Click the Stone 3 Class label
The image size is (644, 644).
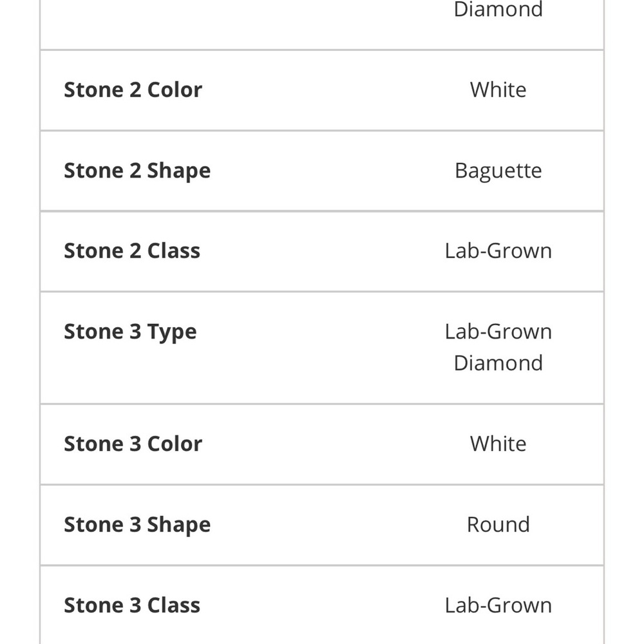tap(131, 605)
